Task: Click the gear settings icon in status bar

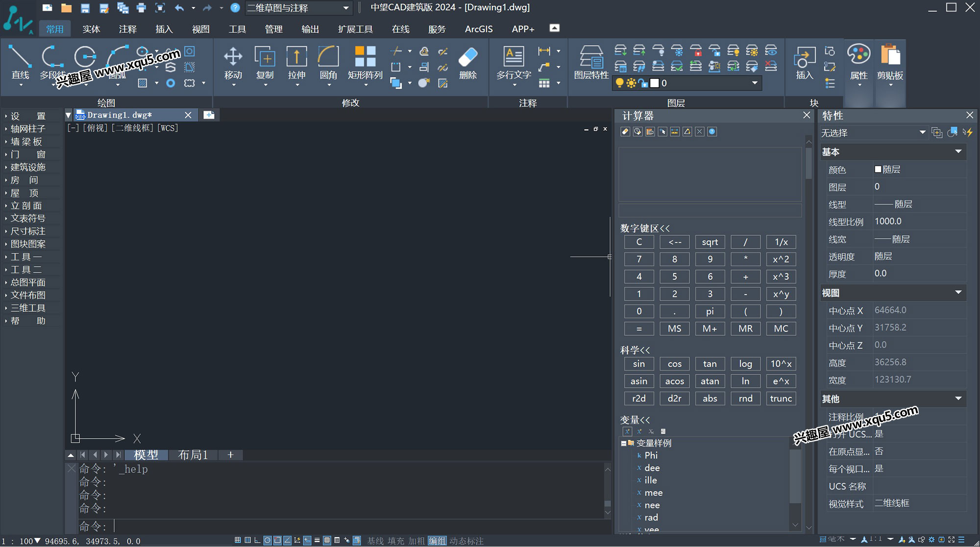Action: [931, 540]
